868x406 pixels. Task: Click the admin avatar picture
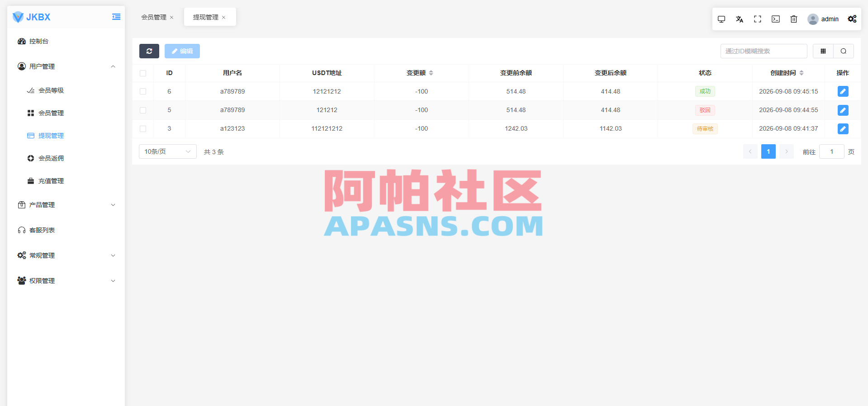point(813,19)
